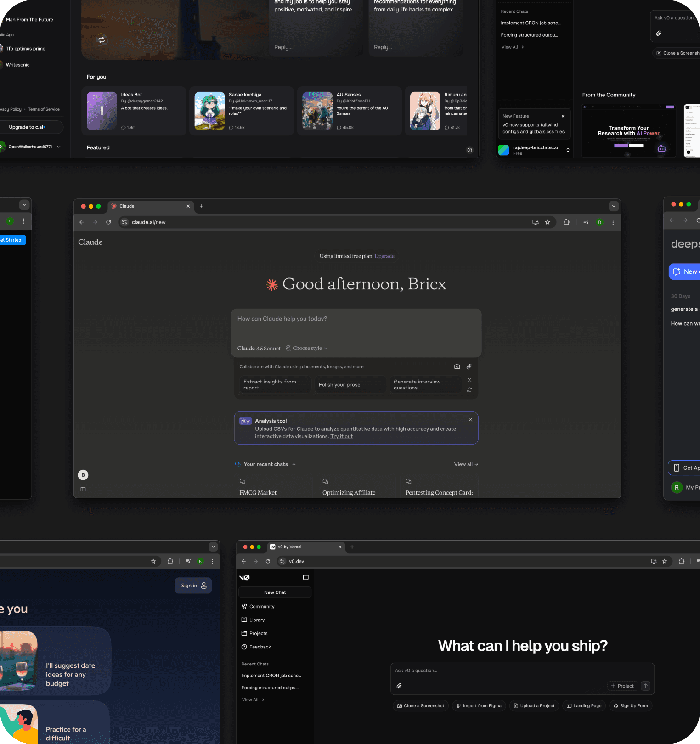Open tab search chevron in left-edge window
The width and height of the screenshot is (700, 744).
24,204
